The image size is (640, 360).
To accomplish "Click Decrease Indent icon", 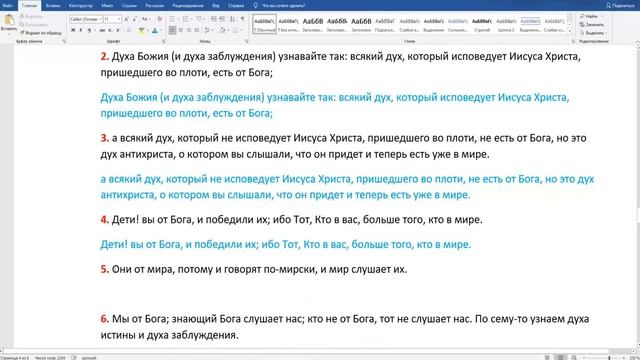I will [214, 19].
